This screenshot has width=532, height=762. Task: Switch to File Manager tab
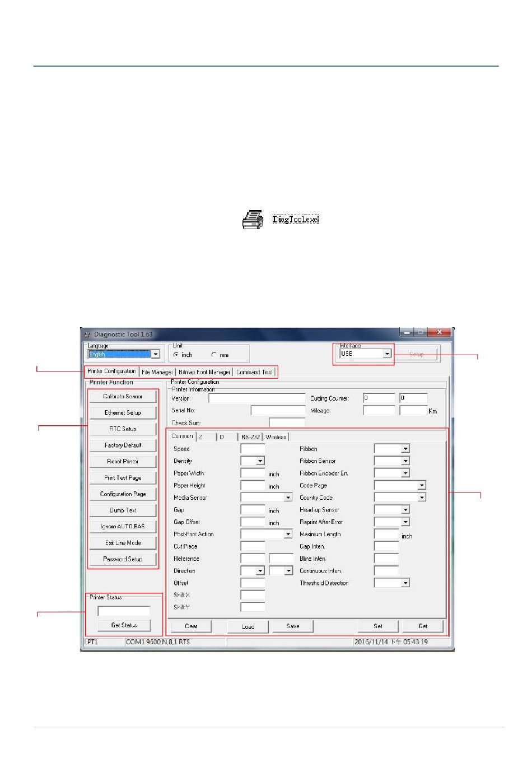pos(157,372)
